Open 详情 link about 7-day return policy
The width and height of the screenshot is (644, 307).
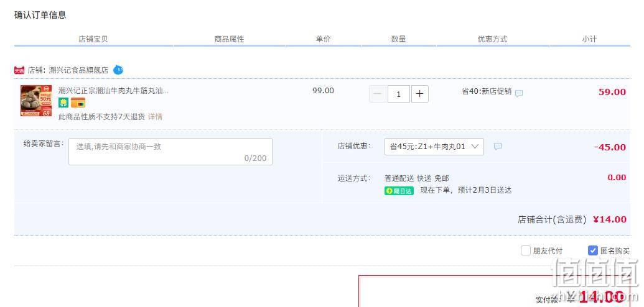pyautogui.click(x=156, y=117)
